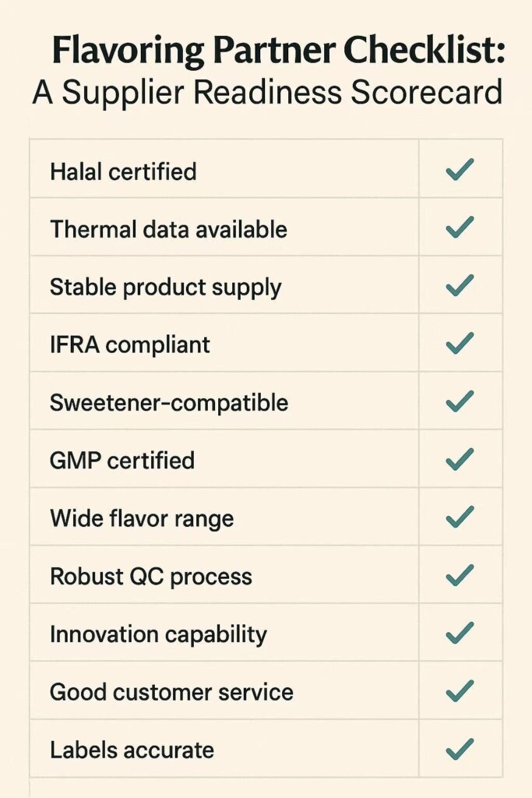Click the IFRA compliant label
The width and height of the screenshot is (532, 798).
tap(130, 344)
